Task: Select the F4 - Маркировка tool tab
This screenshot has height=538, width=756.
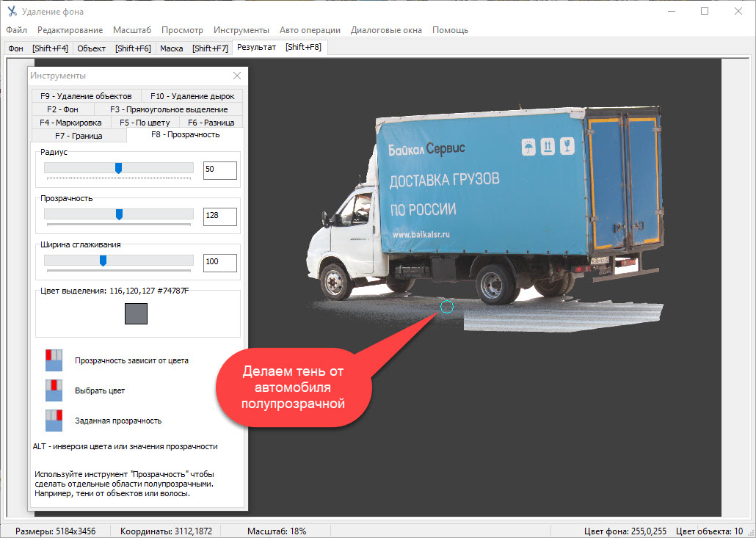Action: pyautogui.click(x=70, y=123)
